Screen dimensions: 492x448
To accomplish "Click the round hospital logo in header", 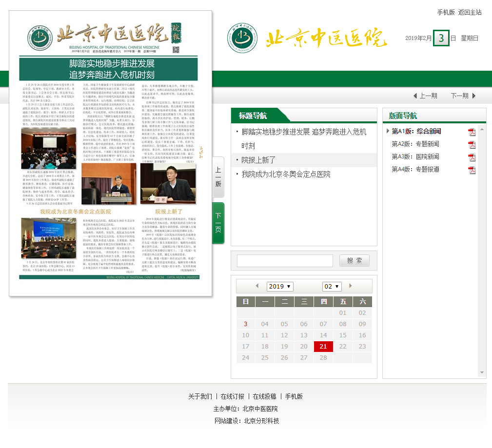I will coord(242,38).
